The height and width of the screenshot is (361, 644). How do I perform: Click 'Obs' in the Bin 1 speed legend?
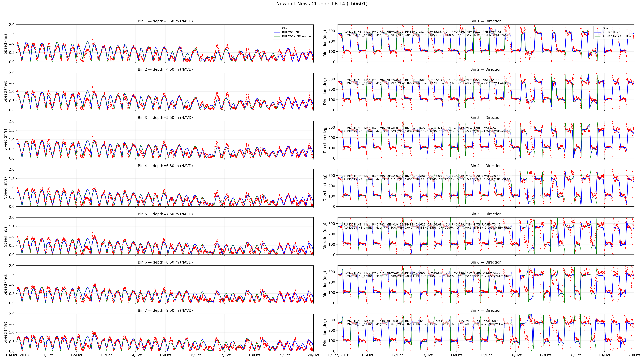[x=285, y=28]
